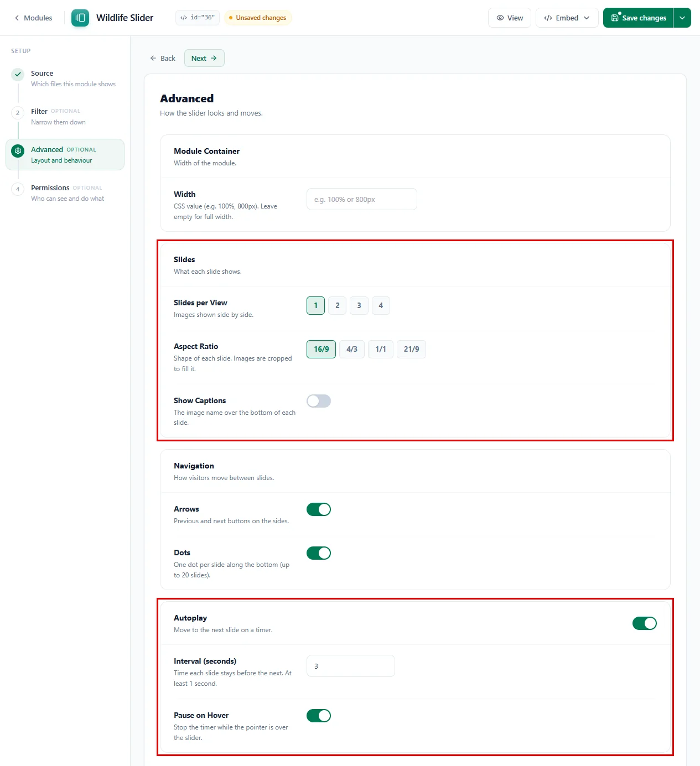The height and width of the screenshot is (766, 700).
Task: Choose the 4/3 aspect ratio
Action: tap(352, 349)
